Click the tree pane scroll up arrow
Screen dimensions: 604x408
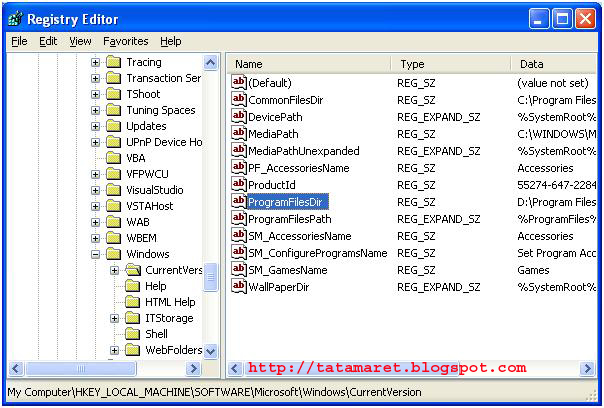click(x=210, y=62)
